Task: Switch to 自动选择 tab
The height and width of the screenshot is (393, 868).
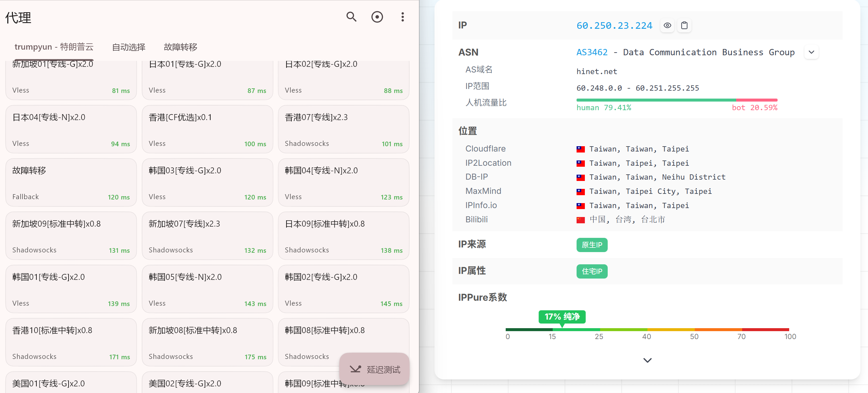Action: coord(129,47)
